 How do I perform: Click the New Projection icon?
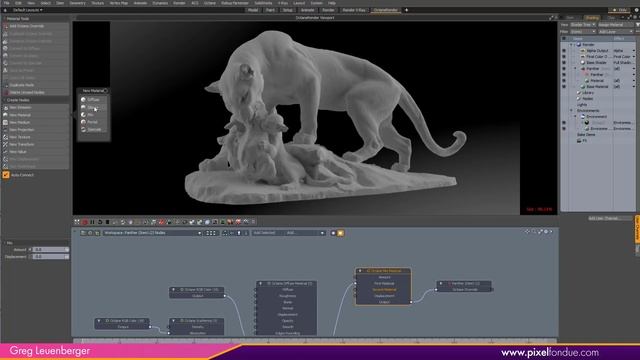coord(5,130)
